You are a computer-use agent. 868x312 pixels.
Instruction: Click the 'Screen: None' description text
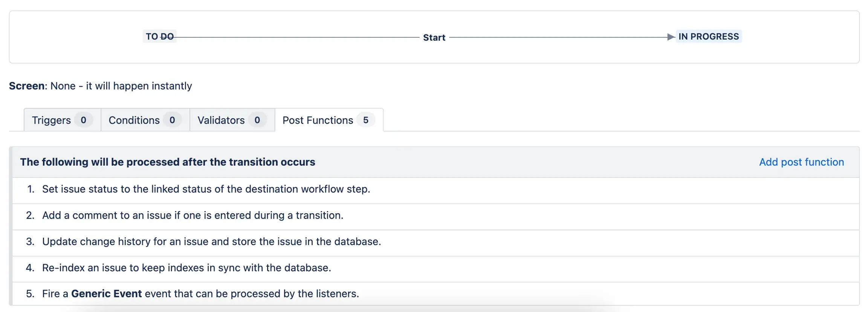click(101, 86)
